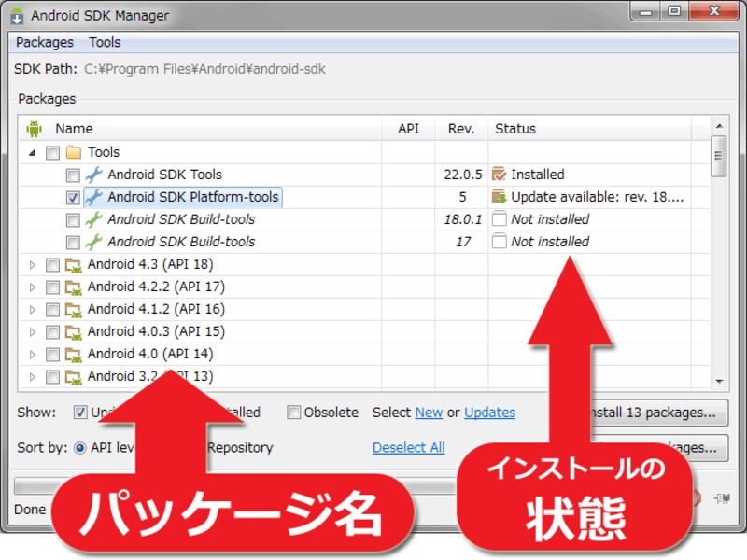Click the Installed status icon for SDK Tools
The width and height of the screenshot is (747, 560).
(x=499, y=175)
